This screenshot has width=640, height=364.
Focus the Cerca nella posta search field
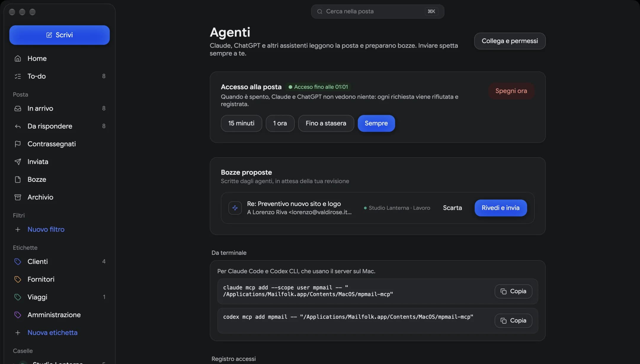pyautogui.click(x=377, y=11)
